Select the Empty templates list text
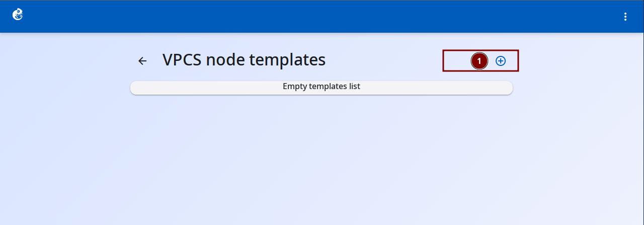Screen dimensions: 644x225 pyautogui.click(x=321, y=86)
